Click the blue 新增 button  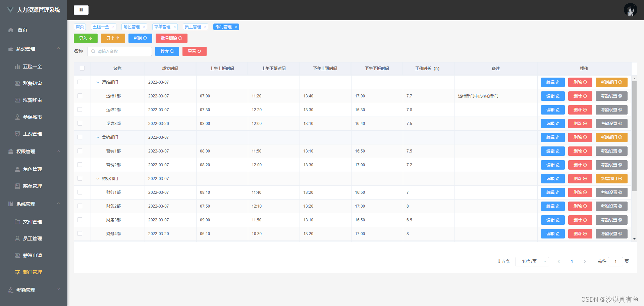click(x=140, y=38)
